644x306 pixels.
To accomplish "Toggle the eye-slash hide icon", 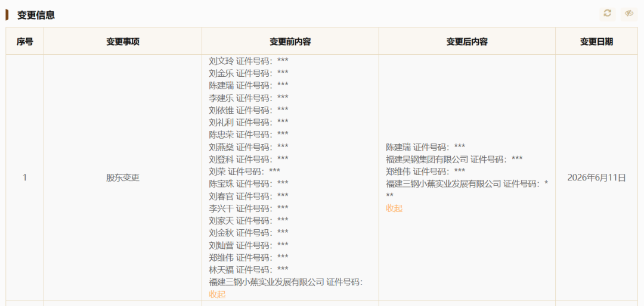I will [629, 14].
